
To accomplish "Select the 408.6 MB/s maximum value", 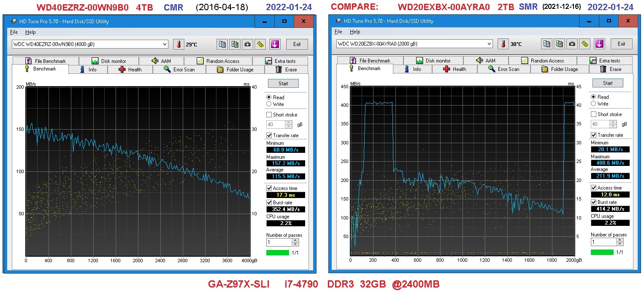I will [610, 163].
